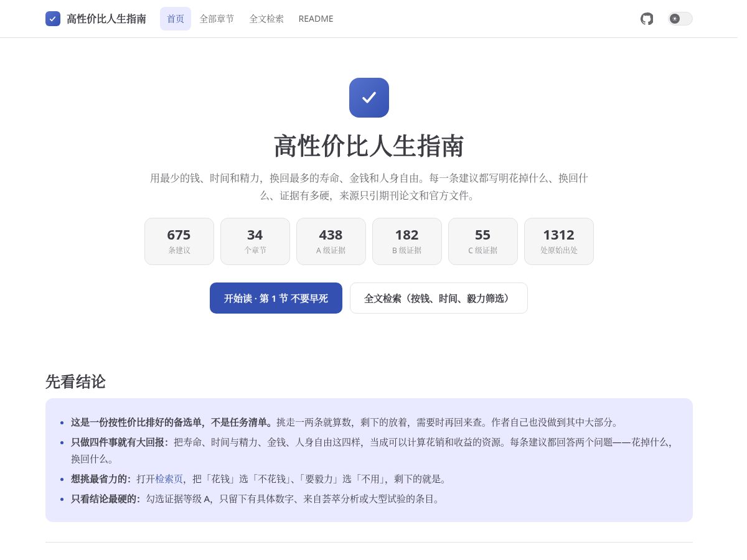
Task: Open 全部章节 nav item
Action: tap(217, 19)
